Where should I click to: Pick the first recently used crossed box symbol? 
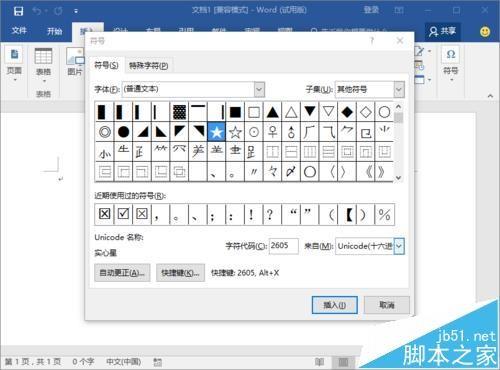(105, 214)
